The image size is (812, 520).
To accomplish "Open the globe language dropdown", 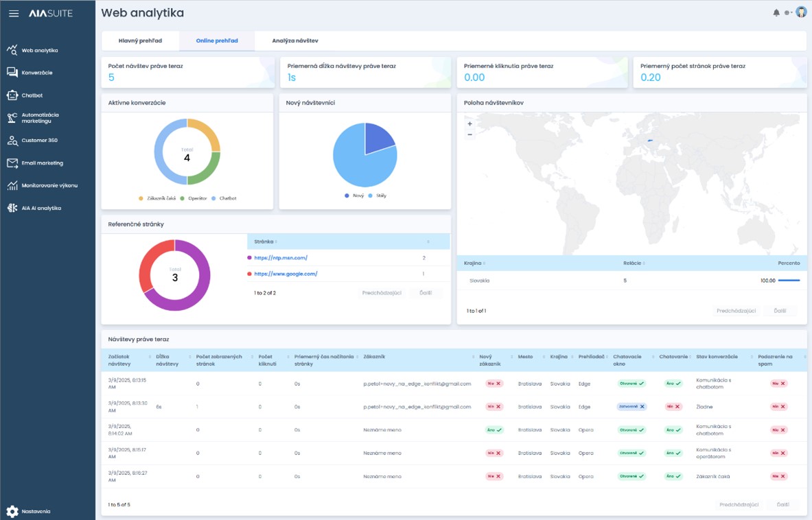I will tap(789, 13).
